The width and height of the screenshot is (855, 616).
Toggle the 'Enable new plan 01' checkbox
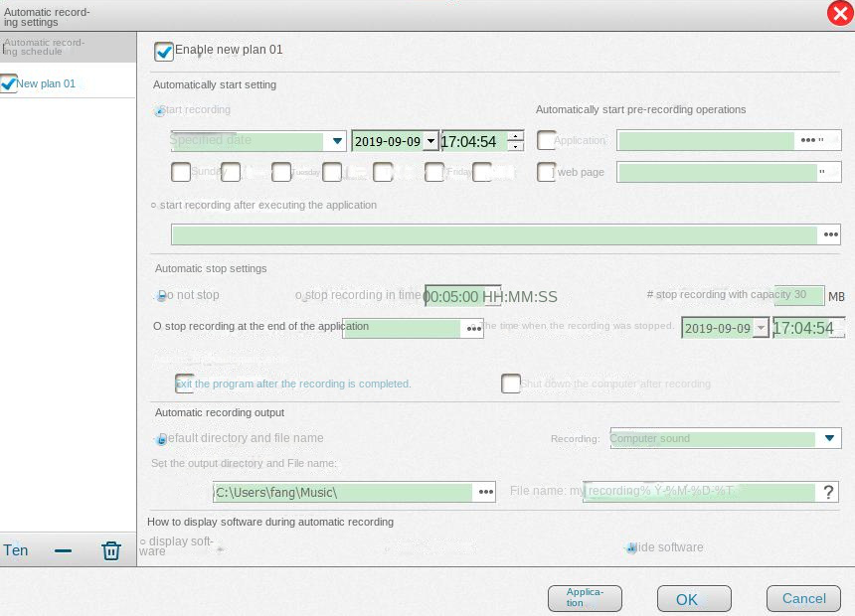(164, 51)
